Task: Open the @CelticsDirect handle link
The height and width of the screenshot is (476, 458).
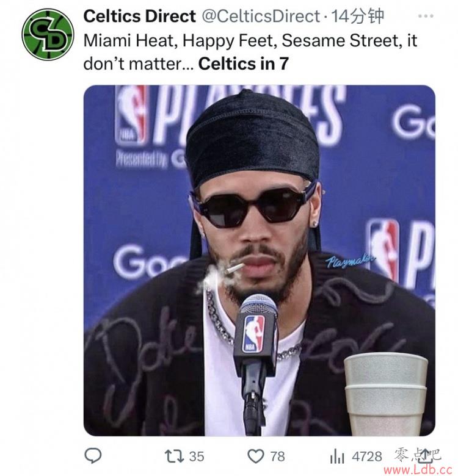Action: pos(261,16)
